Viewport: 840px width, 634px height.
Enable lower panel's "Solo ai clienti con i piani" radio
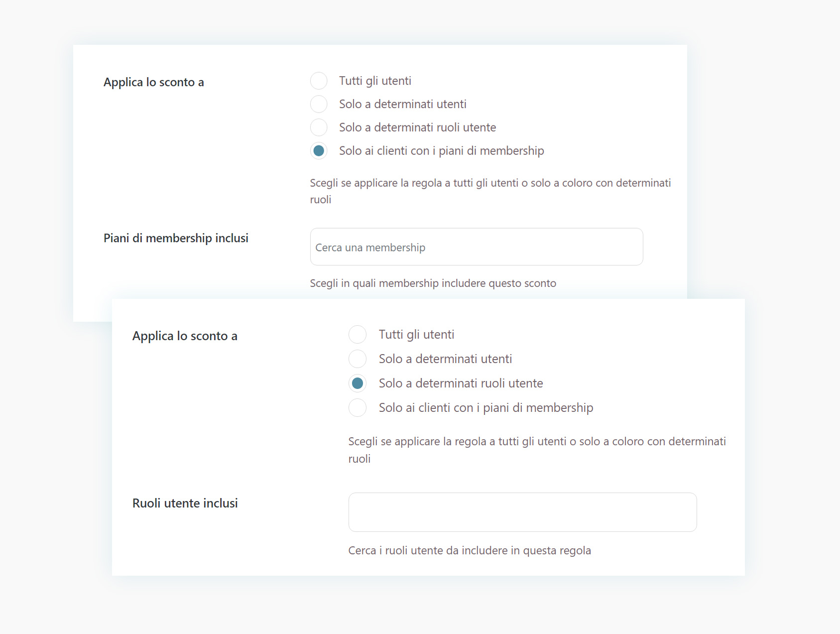tap(358, 408)
